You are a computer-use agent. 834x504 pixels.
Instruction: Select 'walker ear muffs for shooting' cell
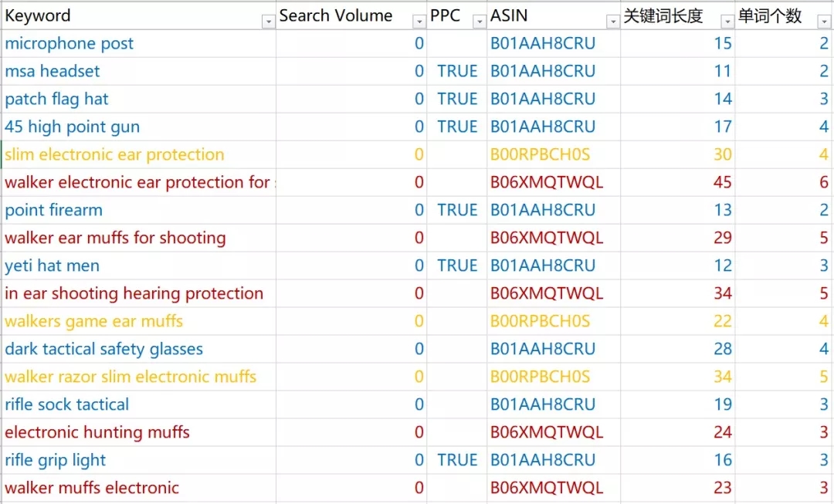(x=138, y=238)
